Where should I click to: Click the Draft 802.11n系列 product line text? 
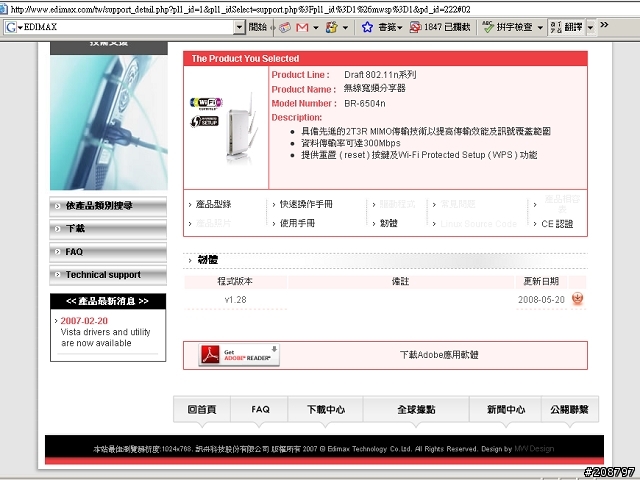380,75
